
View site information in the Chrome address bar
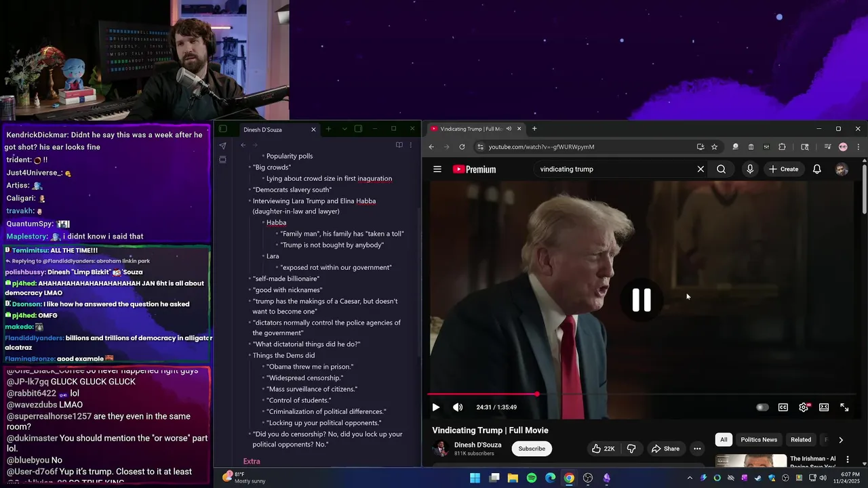[480, 147]
